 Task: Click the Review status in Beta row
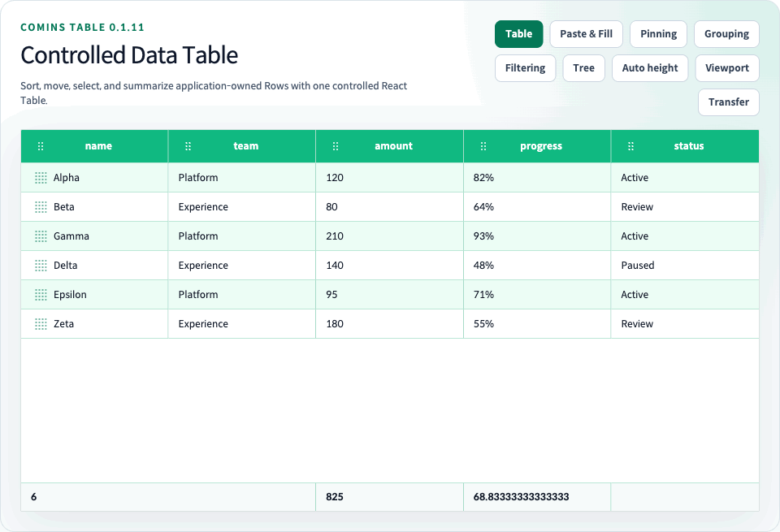tap(685, 207)
